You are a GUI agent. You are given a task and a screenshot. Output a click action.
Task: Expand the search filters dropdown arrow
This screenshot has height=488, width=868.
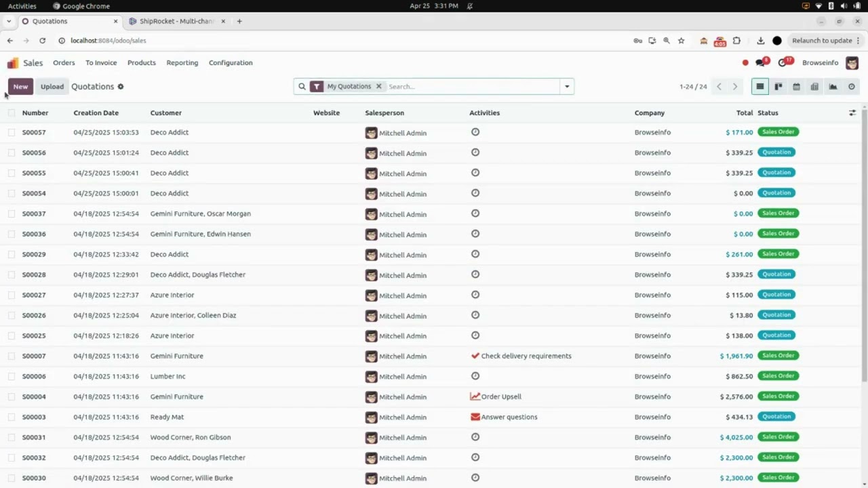[x=567, y=87]
